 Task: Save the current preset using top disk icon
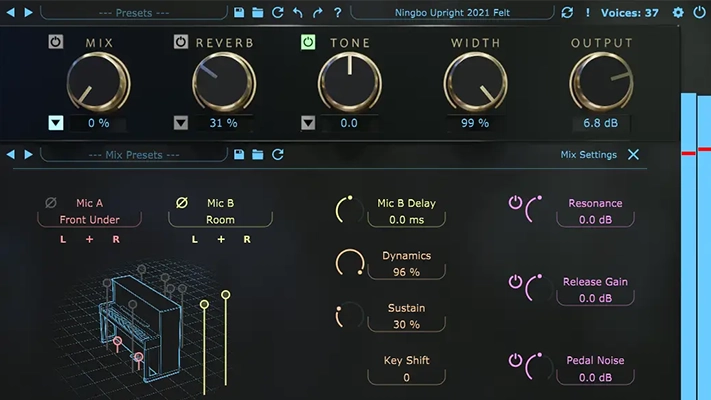coord(238,12)
